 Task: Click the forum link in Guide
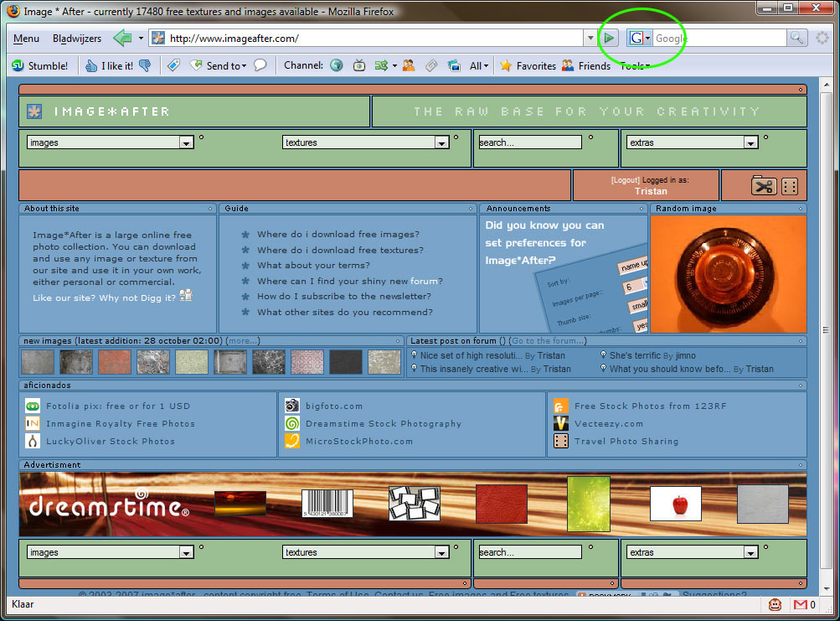pos(424,281)
